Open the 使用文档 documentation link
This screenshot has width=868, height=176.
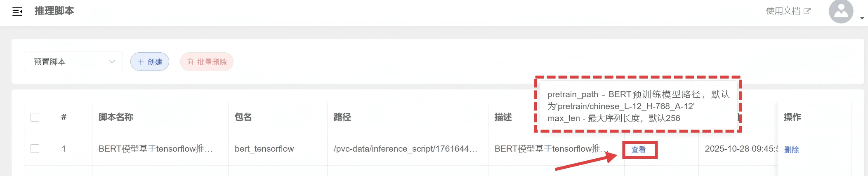click(788, 11)
